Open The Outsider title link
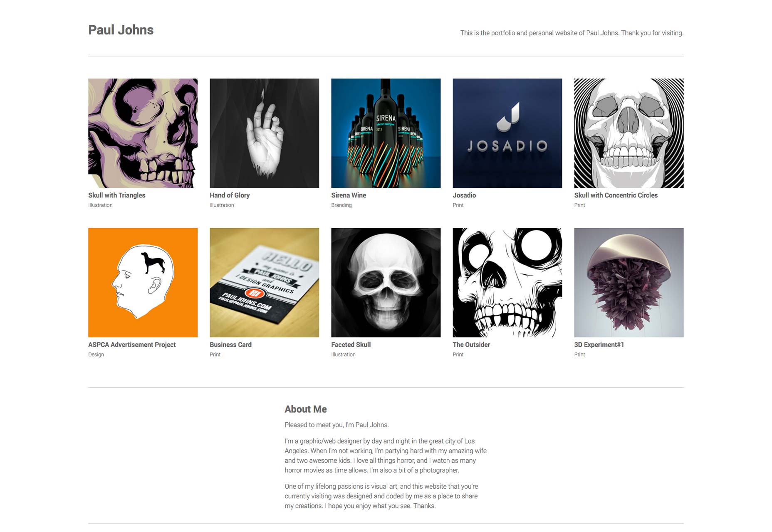The width and height of the screenshot is (772, 532). 471,345
